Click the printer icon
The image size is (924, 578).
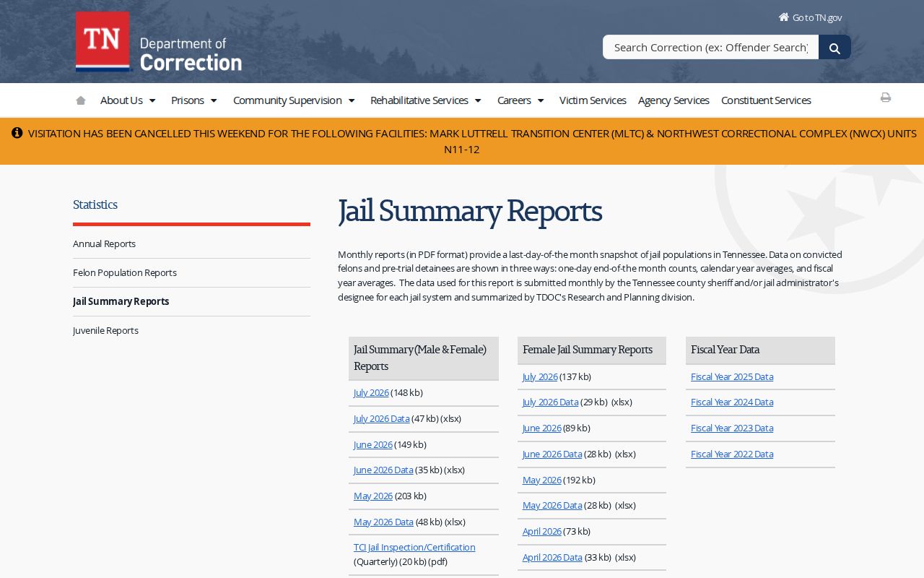tap(886, 98)
